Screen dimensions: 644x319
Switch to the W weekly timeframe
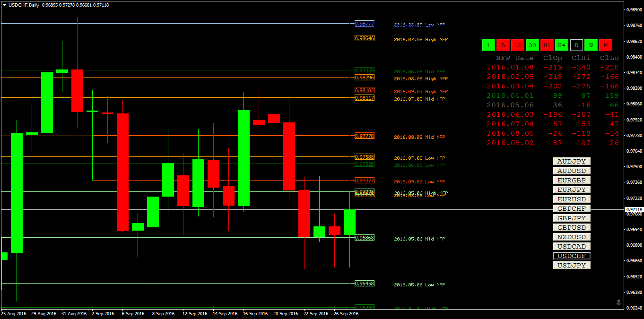[x=591, y=45]
